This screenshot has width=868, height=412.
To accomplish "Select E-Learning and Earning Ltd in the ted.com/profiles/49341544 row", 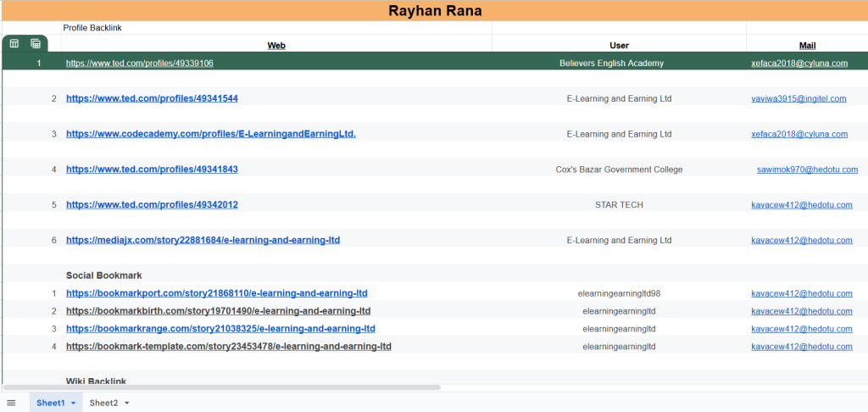I will click(619, 98).
